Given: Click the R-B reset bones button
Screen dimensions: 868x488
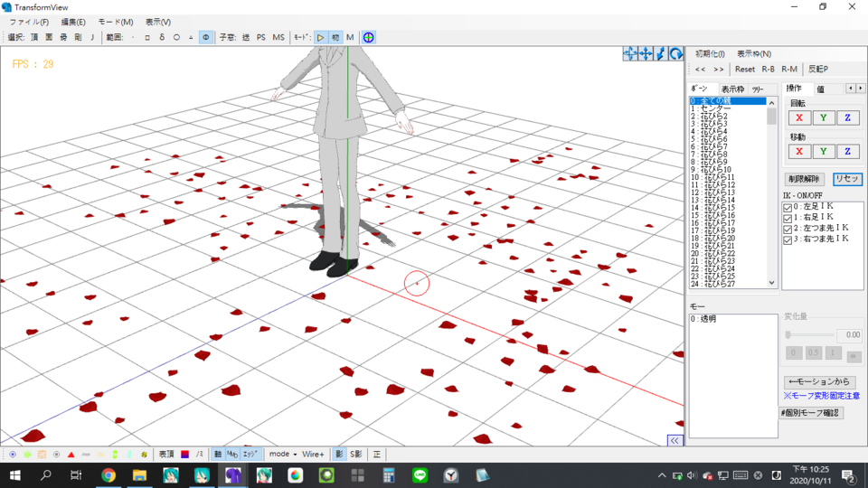Looking at the screenshot, I should point(768,70).
